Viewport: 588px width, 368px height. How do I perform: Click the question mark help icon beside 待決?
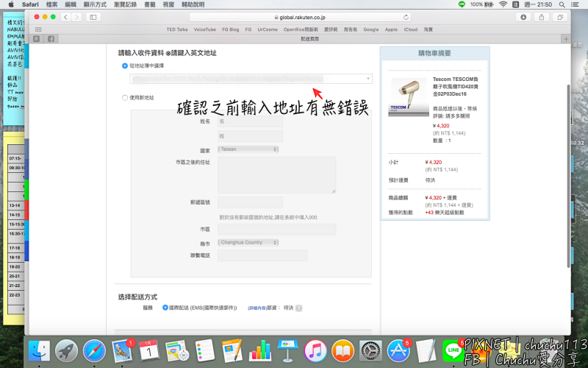298,308
